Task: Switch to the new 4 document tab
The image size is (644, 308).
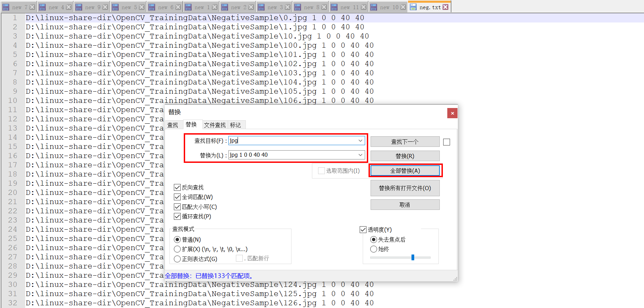Action: [x=56, y=7]
